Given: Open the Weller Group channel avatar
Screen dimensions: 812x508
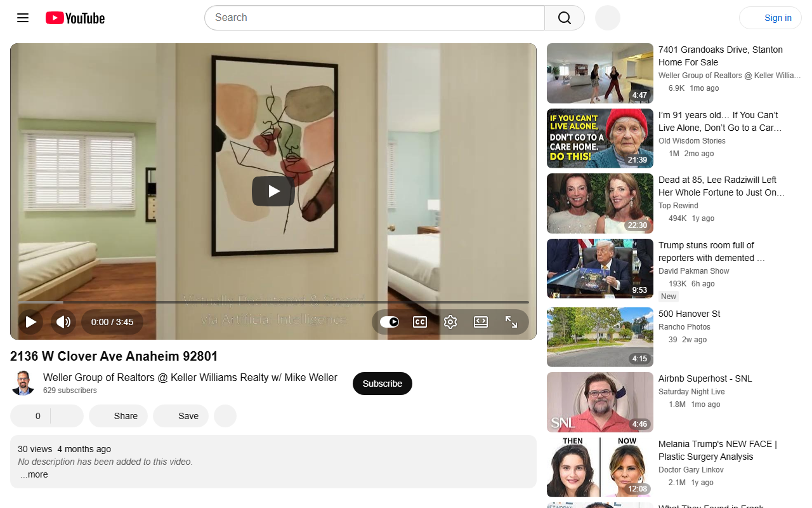Looking at the screenshot, I should click(x=23, y=384).
